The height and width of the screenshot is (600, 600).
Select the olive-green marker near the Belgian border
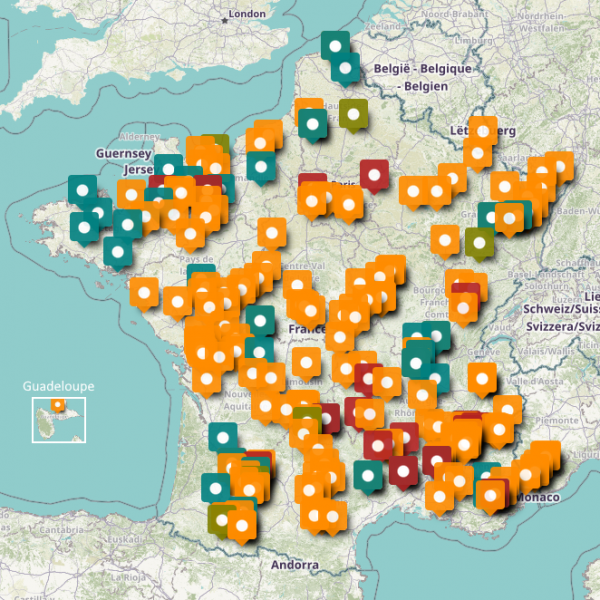[x=352, y=113]
